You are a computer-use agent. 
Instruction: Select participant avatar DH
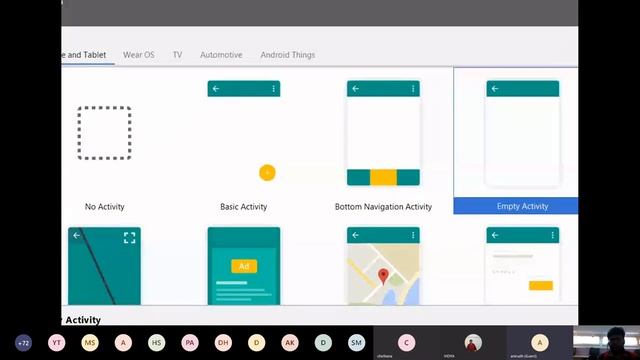tap(223, 343)
